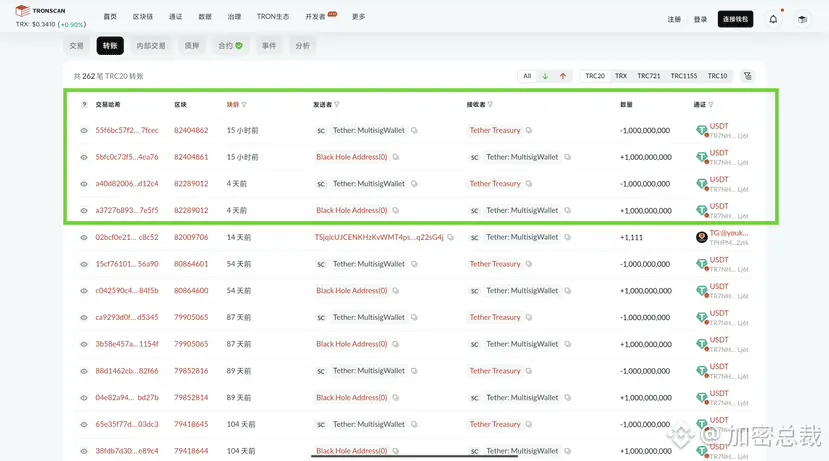The width and height of the screenshot is (829, 461).
Task: Expand the 数据 navigation menu
Action: point(205,17)
